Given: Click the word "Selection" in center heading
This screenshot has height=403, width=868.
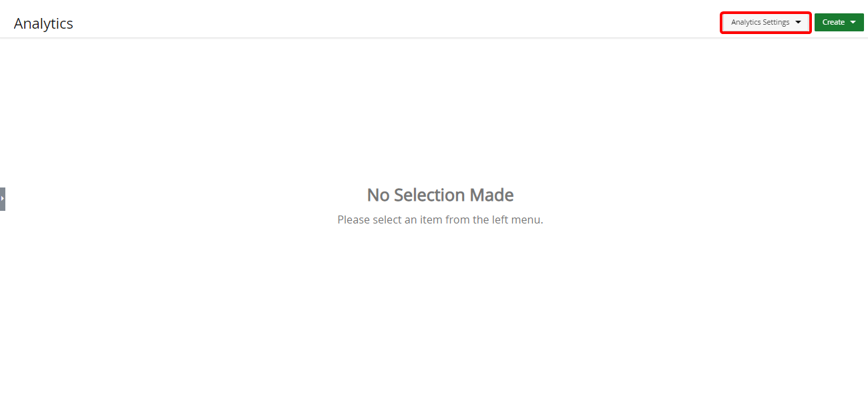Looking at the screenshot, I should [x=429, y=195].
